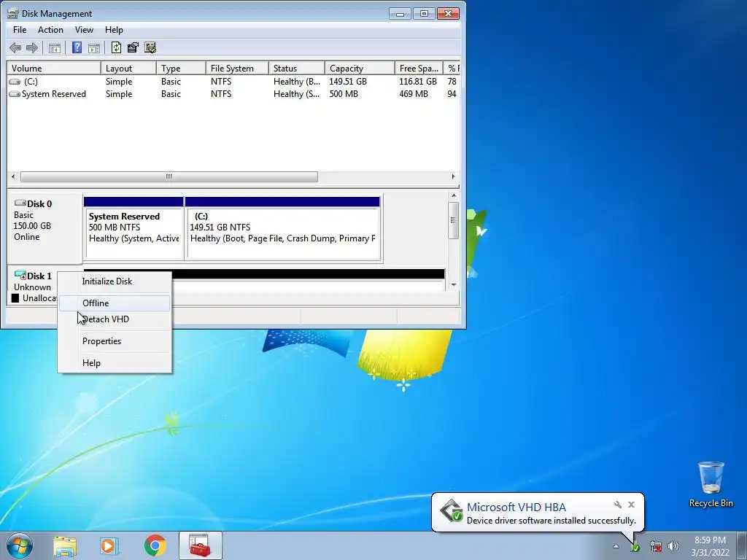Open the Help menu in menu bar
Screen dimensions: 747x560
[x=114, y=29]
